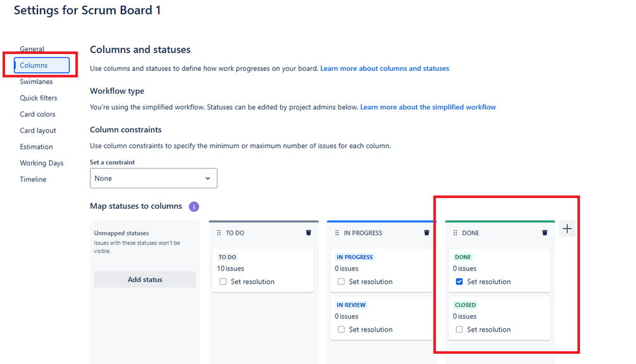Open General settings section
The width and height of the screenshot is (636, 364).
coord(32,49)
